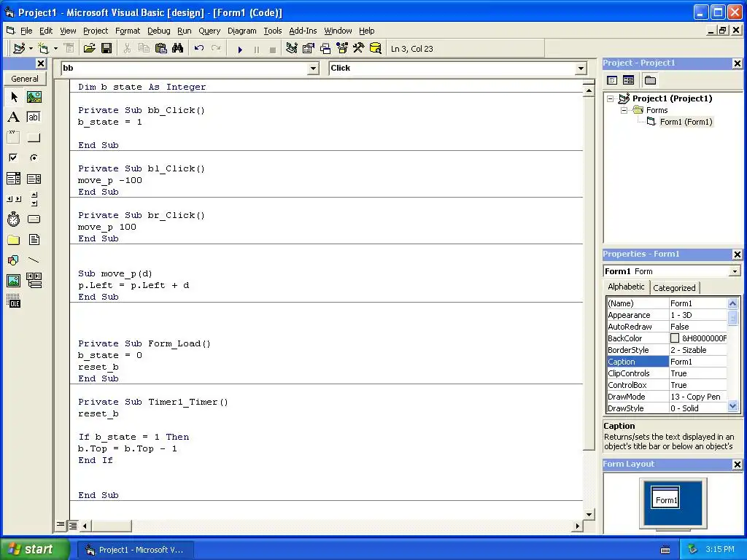Toggle Folders view in Project panel
This screenshot has width=747, height=560.
pos(650,80)
